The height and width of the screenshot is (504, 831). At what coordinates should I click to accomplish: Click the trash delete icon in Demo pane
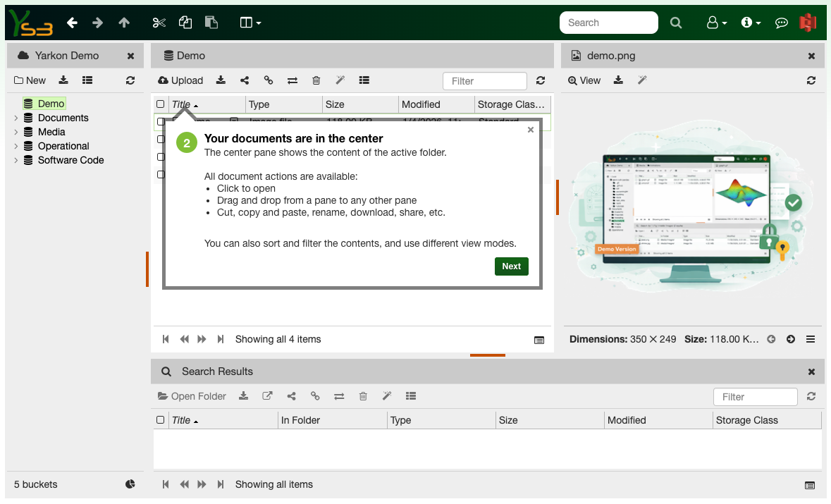316,80
